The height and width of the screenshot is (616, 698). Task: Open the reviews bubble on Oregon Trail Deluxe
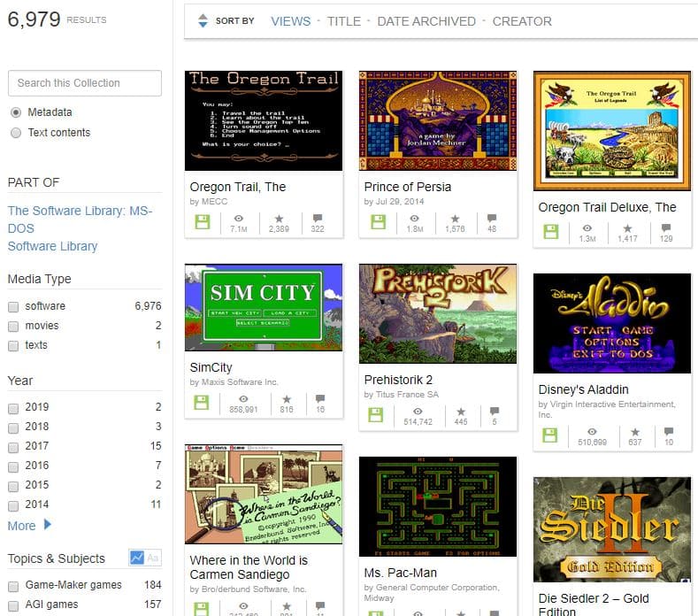point(666,227)
